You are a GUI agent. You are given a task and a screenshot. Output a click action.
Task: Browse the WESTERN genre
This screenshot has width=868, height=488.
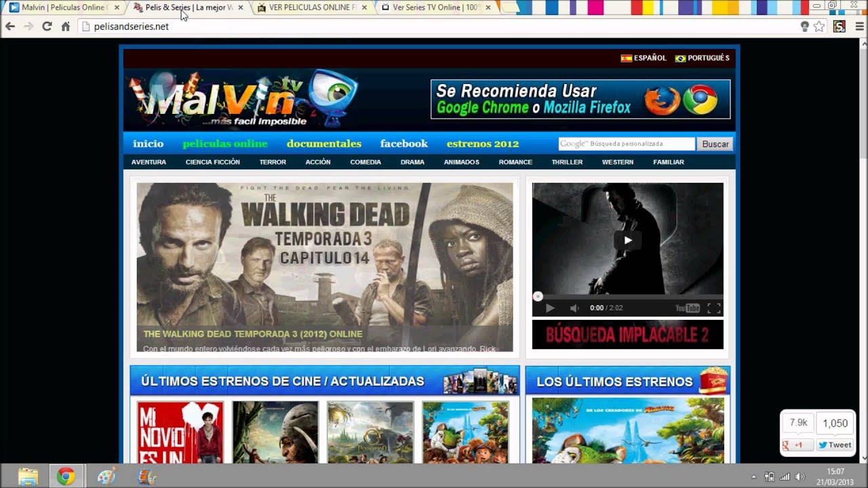[x=618, y=162]
